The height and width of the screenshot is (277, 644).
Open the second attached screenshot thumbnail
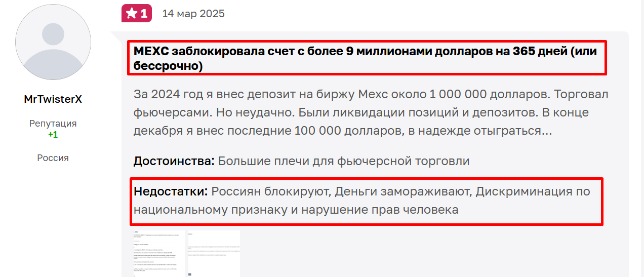click(214, 254)
